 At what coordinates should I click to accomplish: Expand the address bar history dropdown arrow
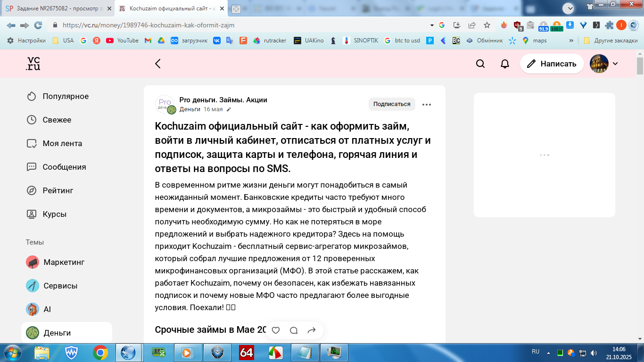coord(432,25)
